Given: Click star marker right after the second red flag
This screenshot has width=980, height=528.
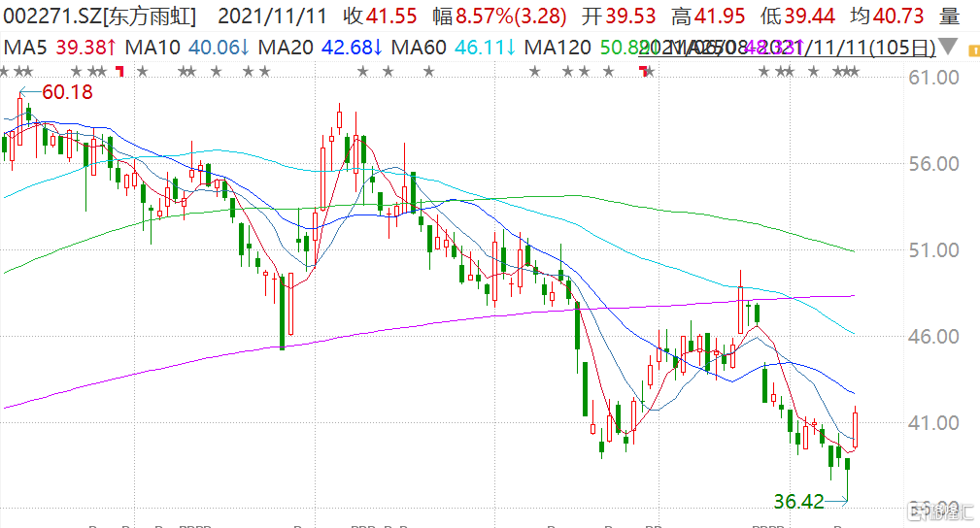Looking at the screenshot, I should pos(650,72).
